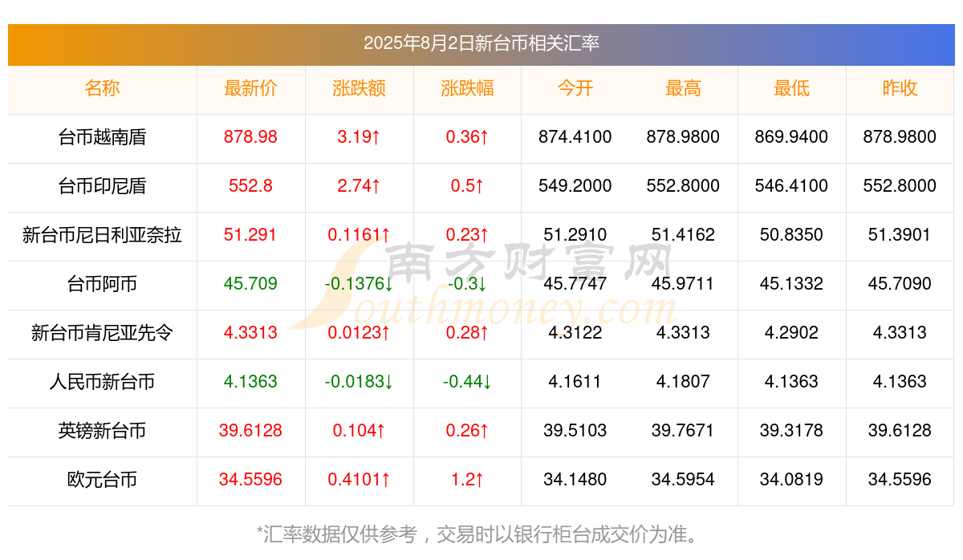Viewport: 963px width, 560px height.
Task: Click the 今开 column header
Action: [x=575, y=88]
